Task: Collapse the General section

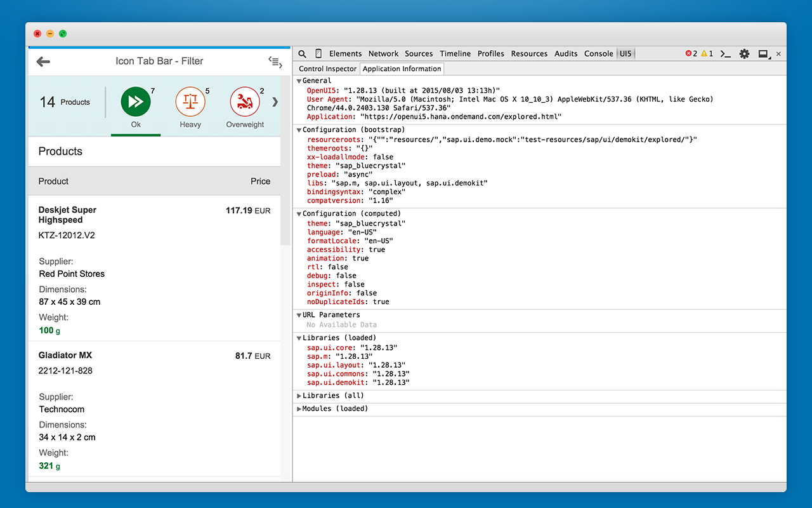Action: click(x=299, y=81)
